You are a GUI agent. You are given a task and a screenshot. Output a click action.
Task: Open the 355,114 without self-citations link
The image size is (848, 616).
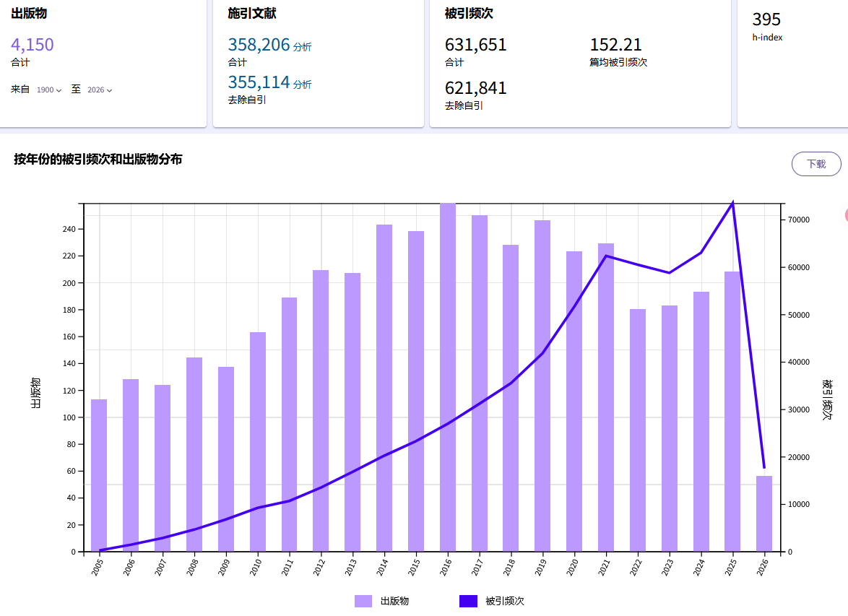click(259, 82)
